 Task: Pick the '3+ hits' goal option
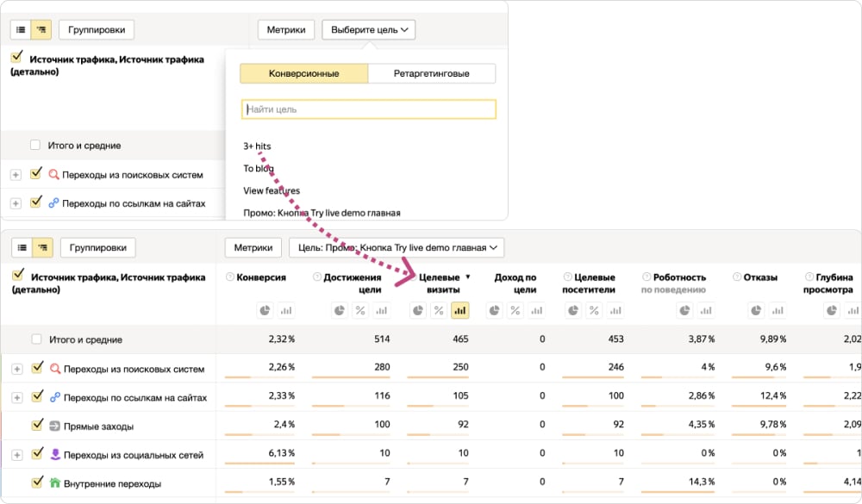click(257, 146)
